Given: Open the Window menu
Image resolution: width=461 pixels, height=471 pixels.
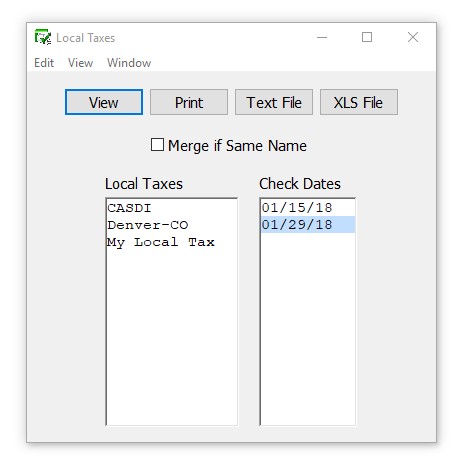Looking at the screenshot, I should tap(129, 63).
